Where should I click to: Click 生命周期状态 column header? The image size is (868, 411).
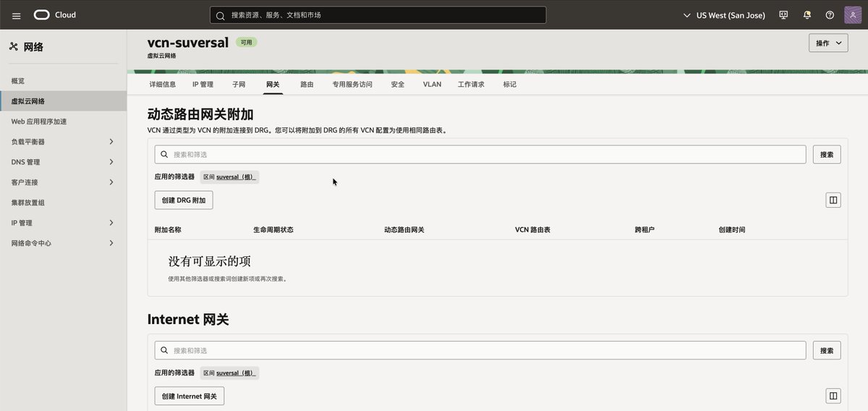tap(273, 229)
